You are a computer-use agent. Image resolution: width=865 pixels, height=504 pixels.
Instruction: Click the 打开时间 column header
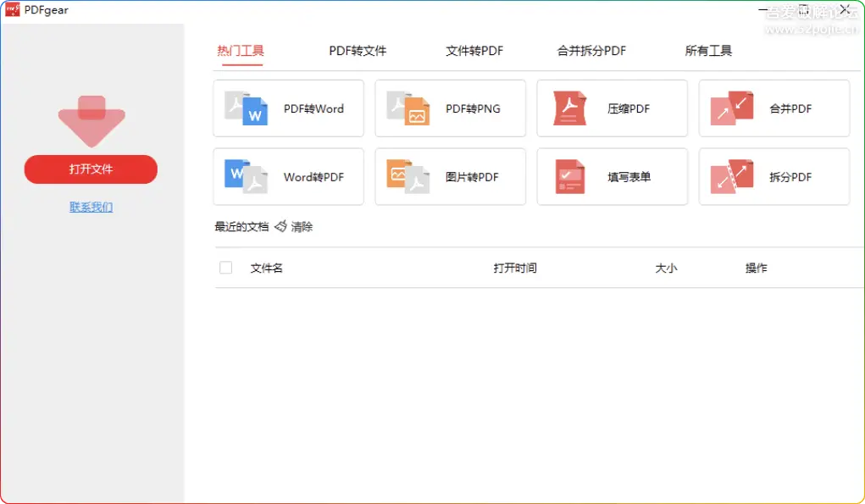click(515, 268)
